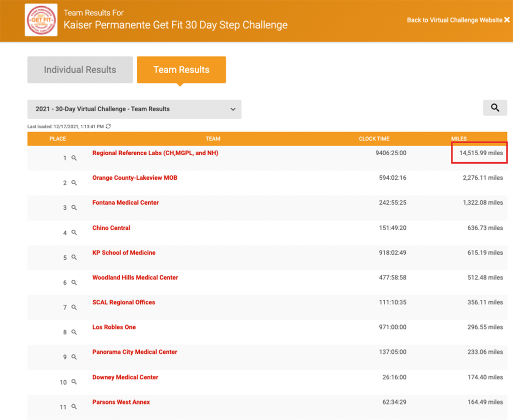Click the 233.06 miles value
513x420 pixels.
click(485, 352)
